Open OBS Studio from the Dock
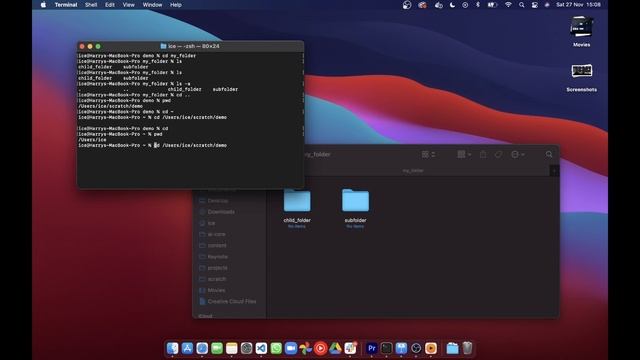640x360 pixels. [416, 348]
